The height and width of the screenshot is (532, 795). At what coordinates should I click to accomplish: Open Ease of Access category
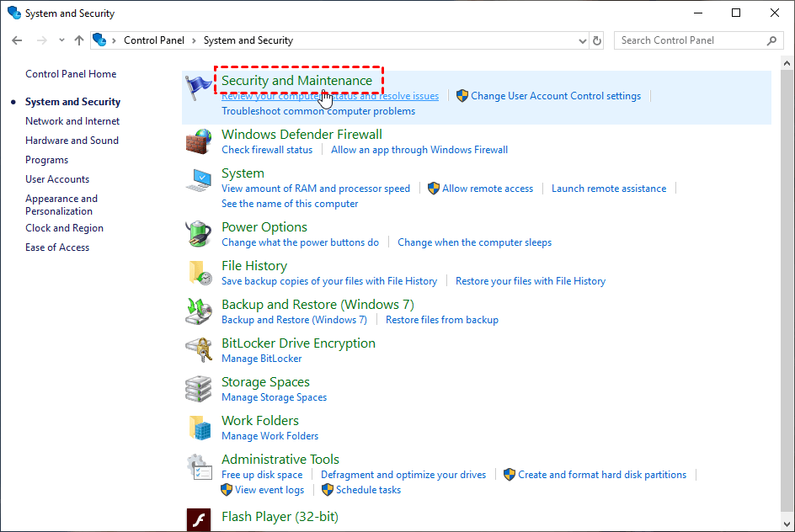pos(57,247)
